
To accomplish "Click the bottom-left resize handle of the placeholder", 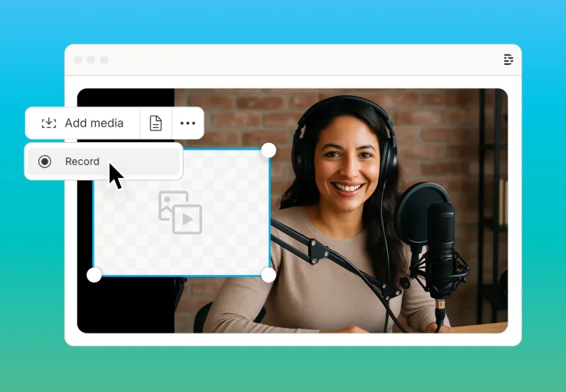I will tap(94, 275).
